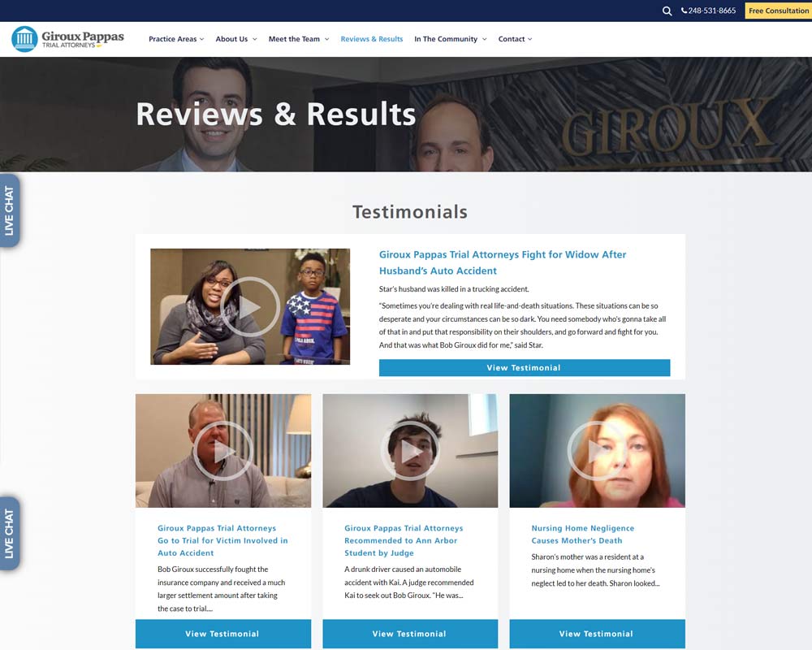The height and width of the screenshot is (650, 812).
Task: Open the nursing home negligence testimonial headline link
Action: (x=583, y=534)
